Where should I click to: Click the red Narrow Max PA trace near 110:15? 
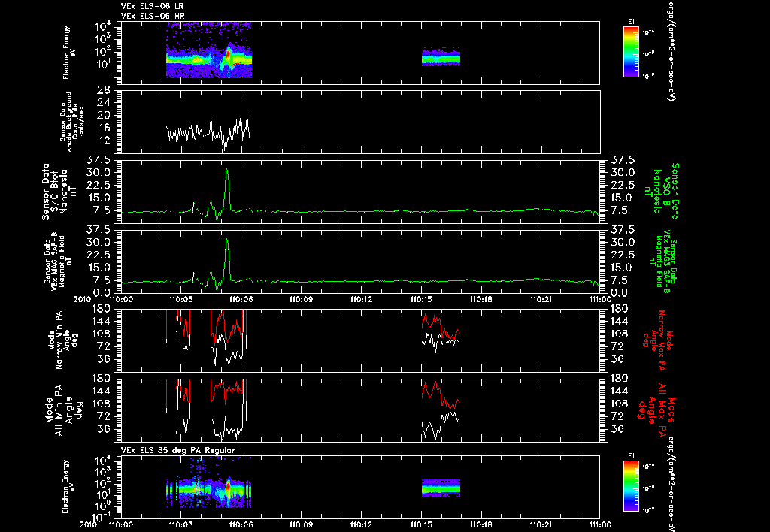point(441,328)
